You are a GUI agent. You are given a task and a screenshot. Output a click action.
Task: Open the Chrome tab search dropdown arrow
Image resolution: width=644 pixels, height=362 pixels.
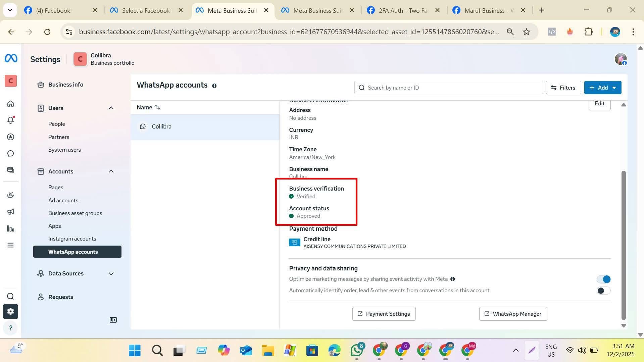[10, 10]
